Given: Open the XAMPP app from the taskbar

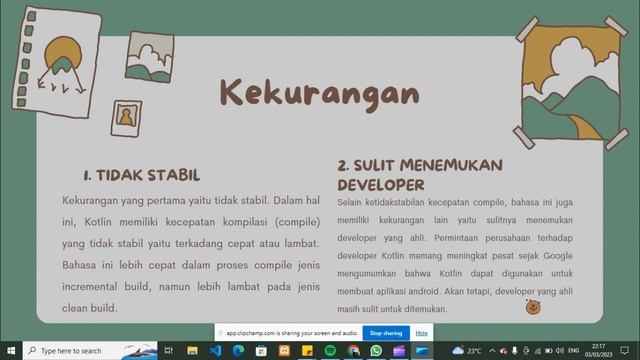Looking at the screenshot, I should [284, 351].
